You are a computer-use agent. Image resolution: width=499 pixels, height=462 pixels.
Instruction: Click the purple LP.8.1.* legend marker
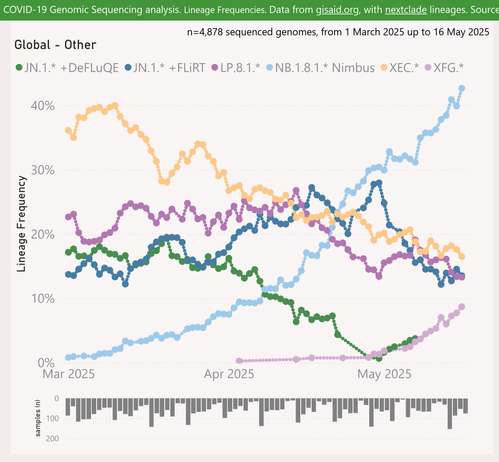point(215,68)
